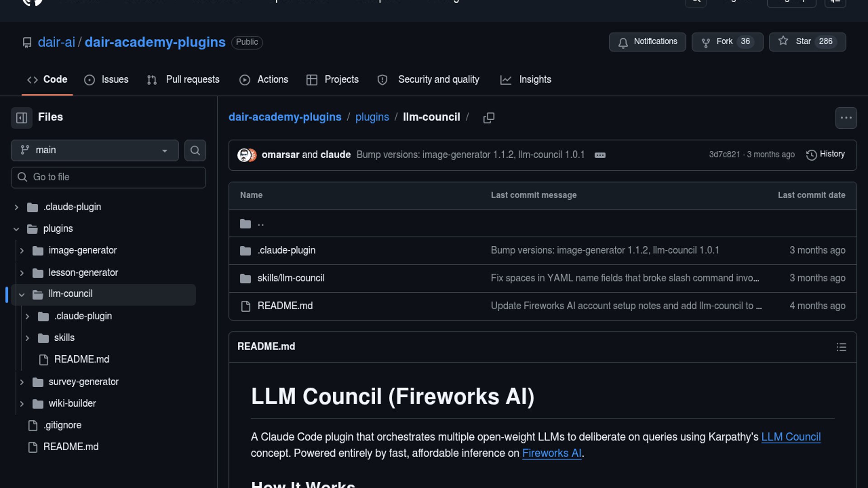Expand commit message details ellipsis
Screen dimensions: 868x488
(x=600, y=155)
